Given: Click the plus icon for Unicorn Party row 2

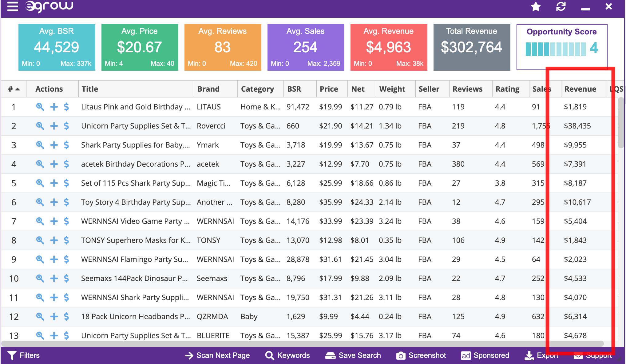Looking at the screenshot, I should coord(54,126).
